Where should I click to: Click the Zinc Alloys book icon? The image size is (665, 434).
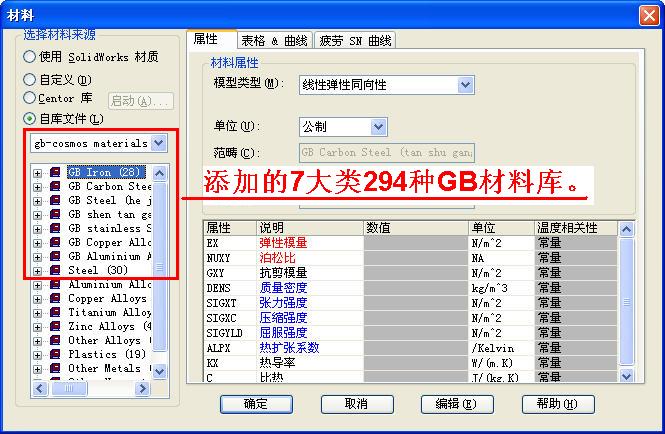click(x=55, y=326)
